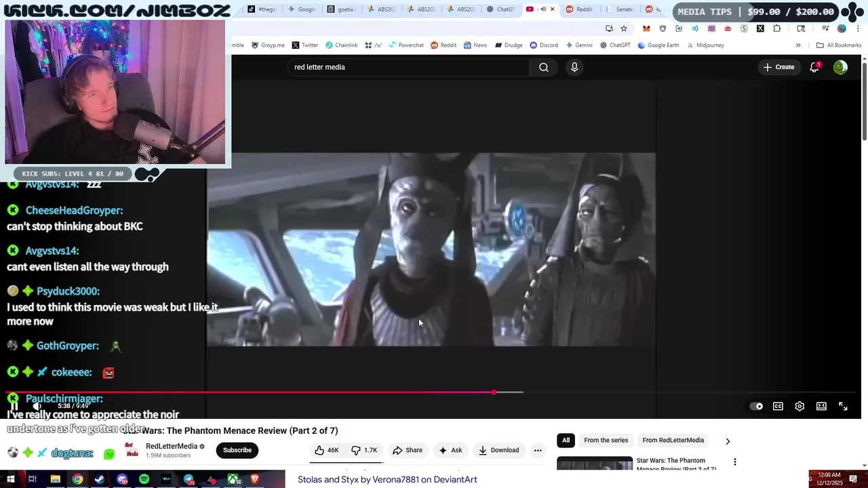
Task: Click the YouTube search magnifier button
Action: (x=544, y=67)
